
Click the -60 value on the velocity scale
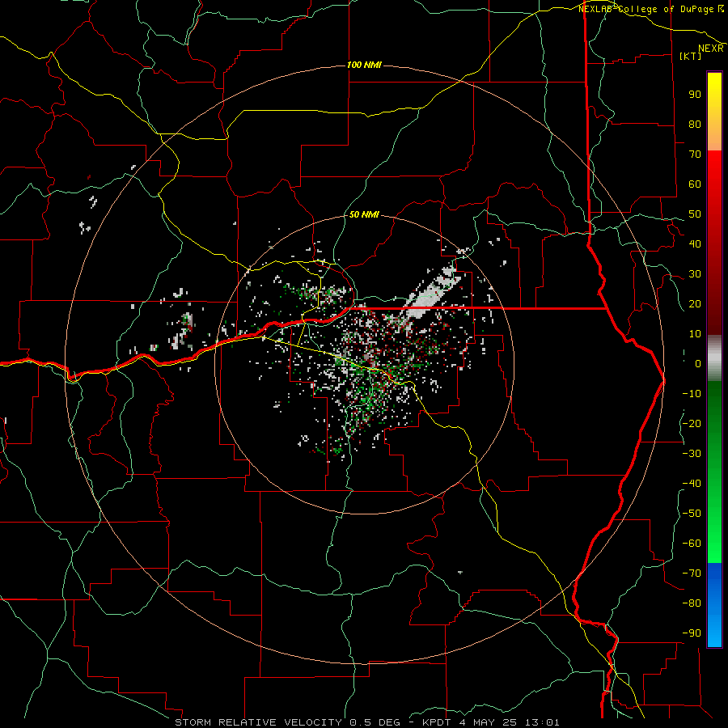click(x=692, y=544)
